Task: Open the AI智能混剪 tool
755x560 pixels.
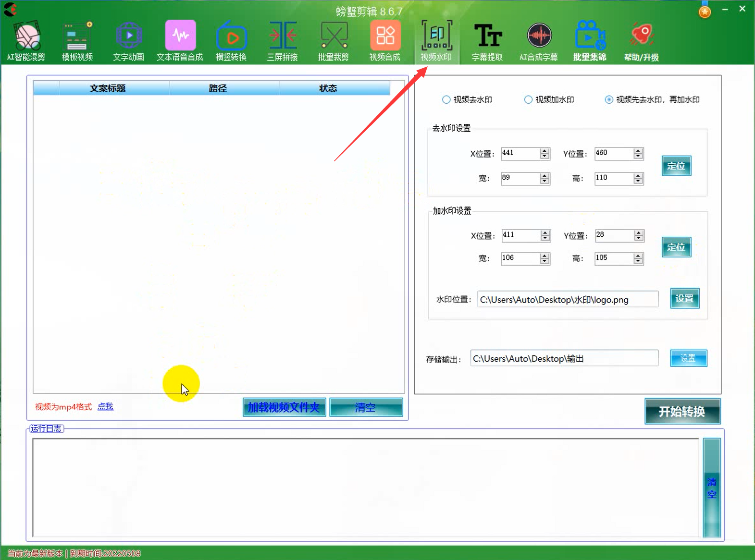Action: [26, 41]
